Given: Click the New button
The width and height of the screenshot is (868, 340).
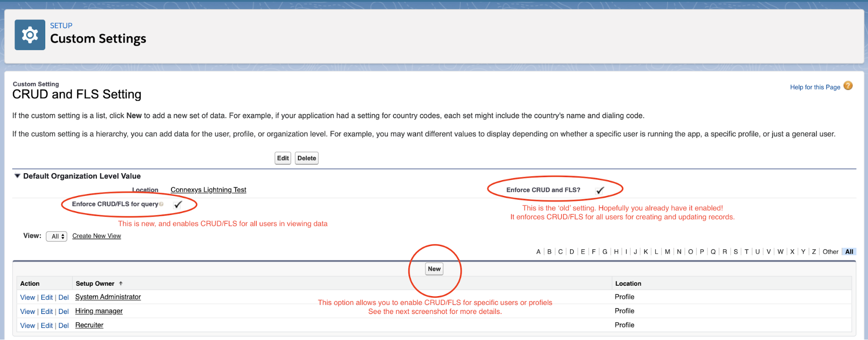Looking at the screenshot, I should pos(434,269).
